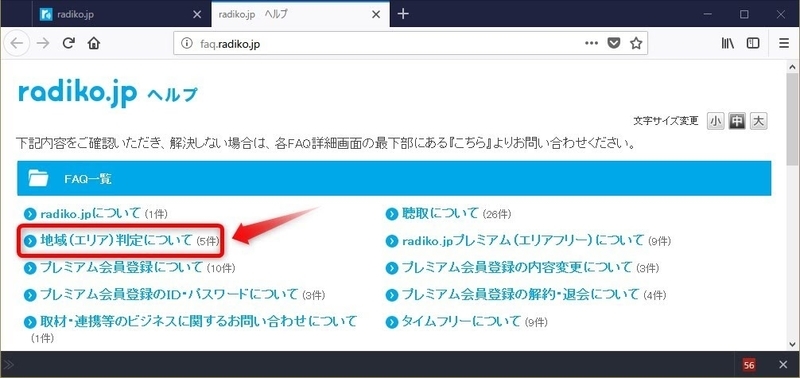800x378 pixels.
Task: Open the Library icon
Action: point(728,43)
